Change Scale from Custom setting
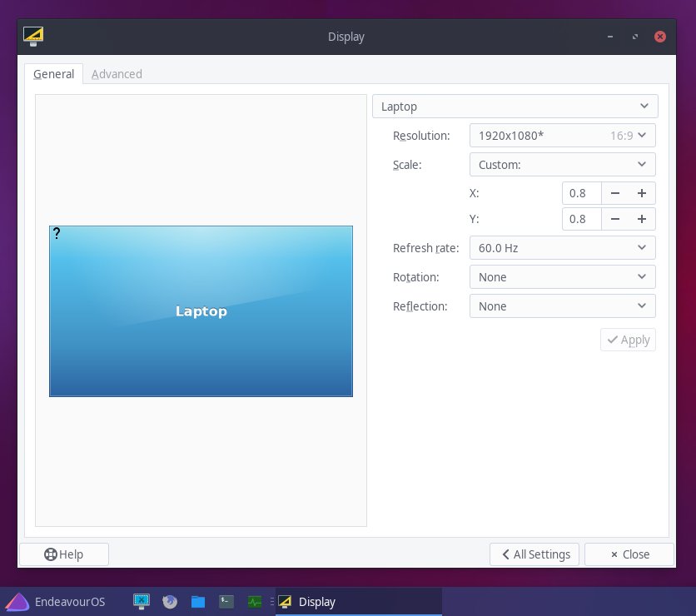This screenshot has width=696, height=616. [x=562, y=164]
